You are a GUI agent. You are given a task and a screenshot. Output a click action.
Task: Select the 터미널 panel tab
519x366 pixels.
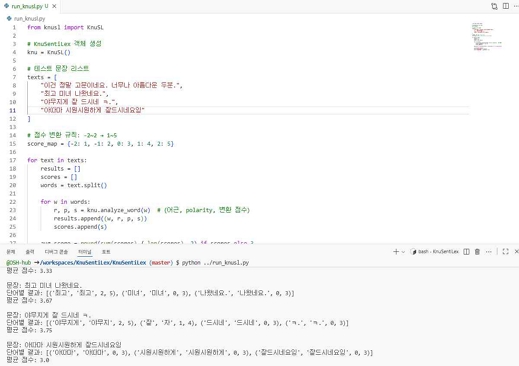(x=85, y=252)
